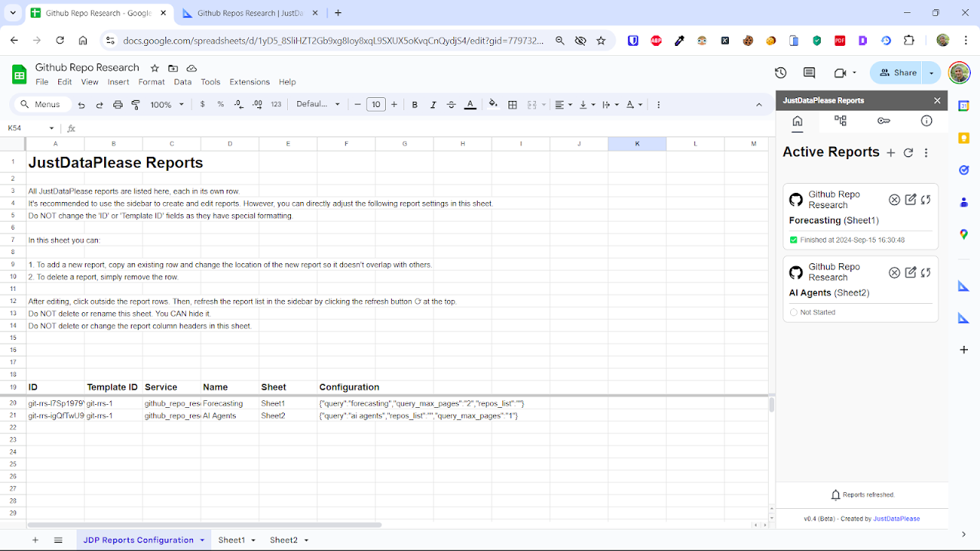The width and height of the screenshot is (980, 551).
Task: Edit the Forecasting report
Action: pyautogui.click(x=910, y=200)
